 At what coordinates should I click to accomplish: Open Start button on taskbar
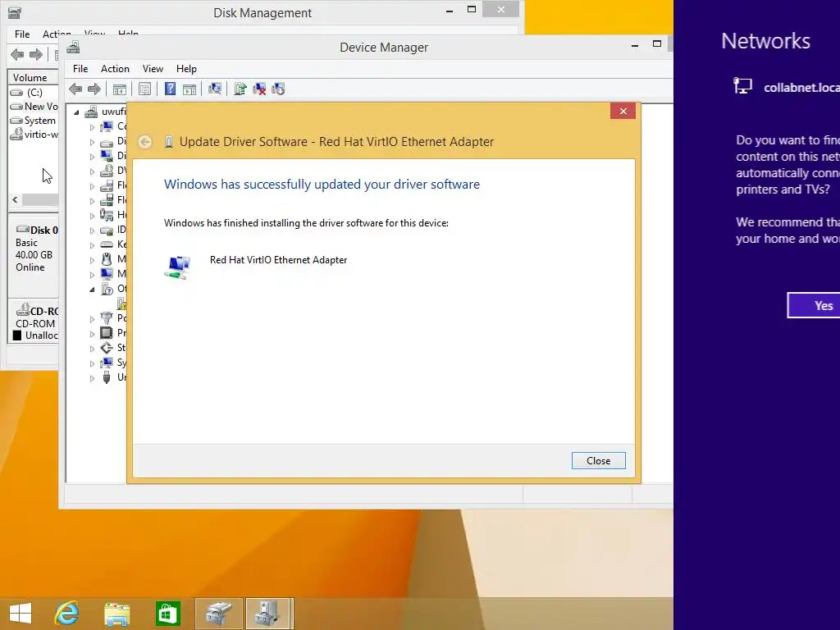[21, 614]
